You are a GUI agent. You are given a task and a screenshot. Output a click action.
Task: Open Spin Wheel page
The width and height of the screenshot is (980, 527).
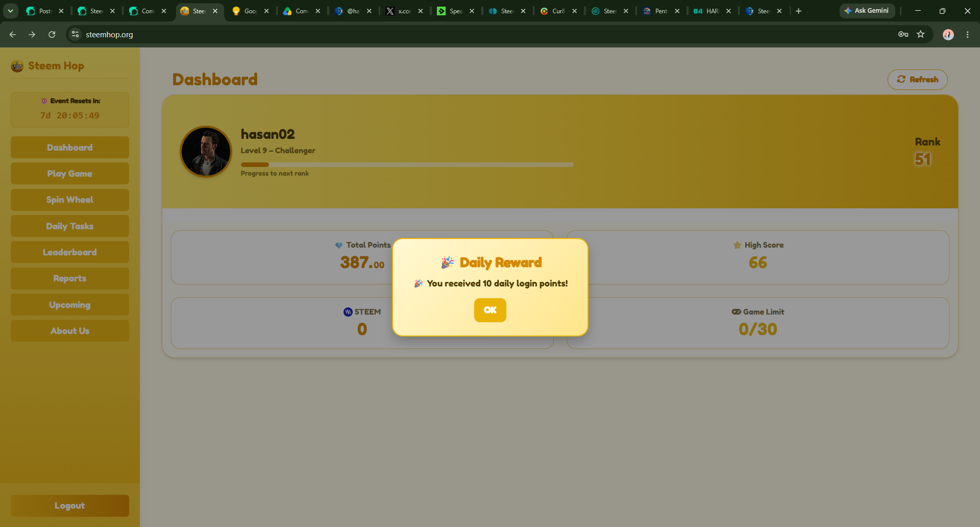[x=70, y=200]
